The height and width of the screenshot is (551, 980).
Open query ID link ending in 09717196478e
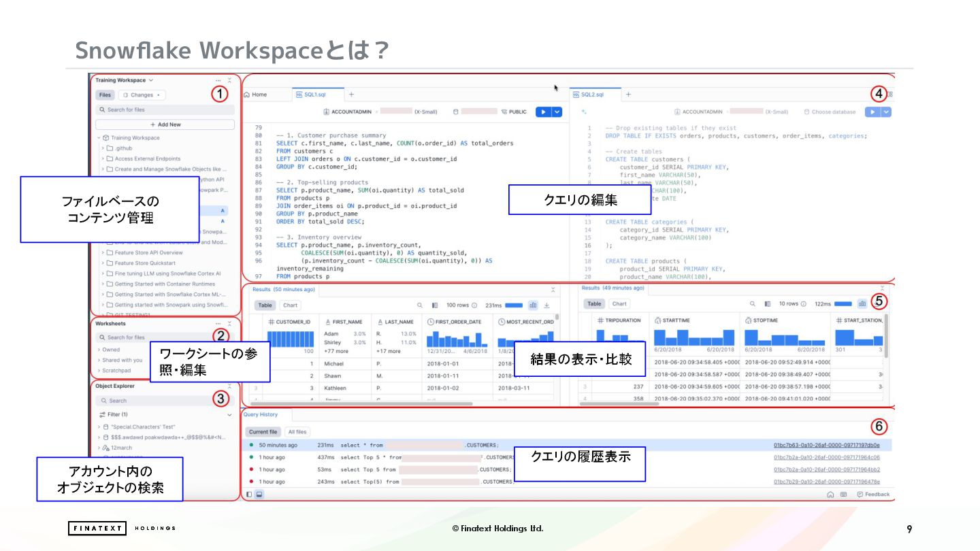click(827, 482)
